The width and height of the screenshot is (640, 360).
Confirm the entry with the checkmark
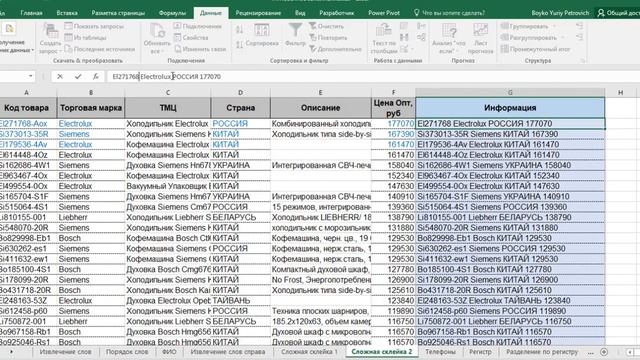(78, 76)
